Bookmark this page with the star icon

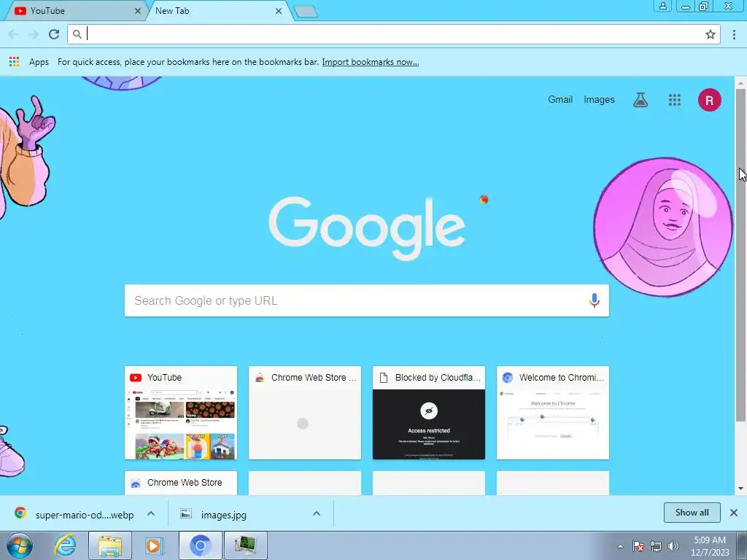pos(711,34)
